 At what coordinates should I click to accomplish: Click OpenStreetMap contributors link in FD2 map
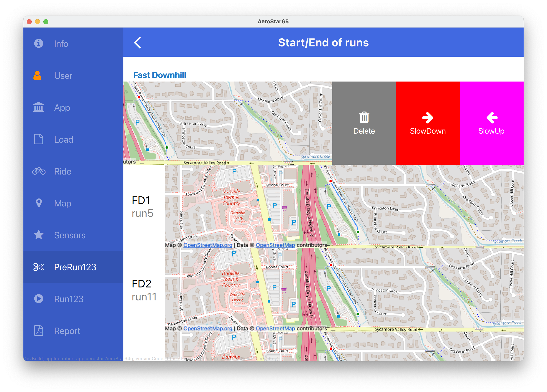tap(275, 328)
